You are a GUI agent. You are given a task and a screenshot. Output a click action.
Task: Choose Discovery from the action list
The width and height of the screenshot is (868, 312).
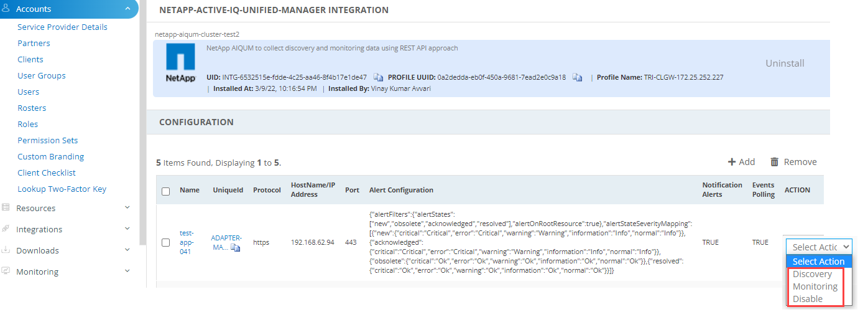812,274
